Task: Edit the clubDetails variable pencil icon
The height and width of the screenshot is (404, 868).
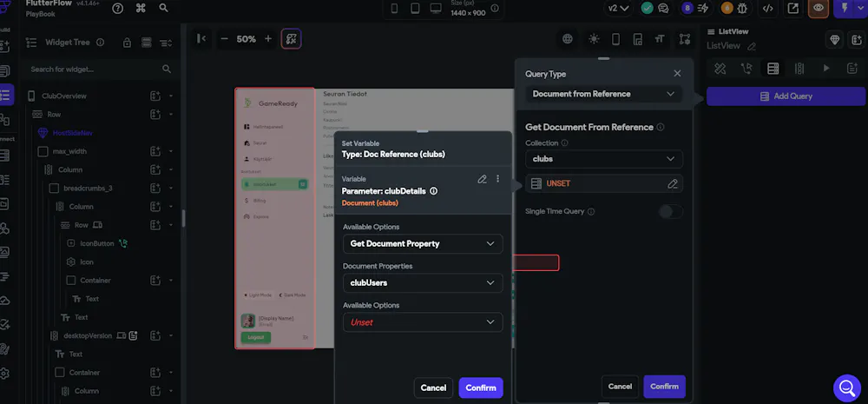Action: (x=482, y=179)
